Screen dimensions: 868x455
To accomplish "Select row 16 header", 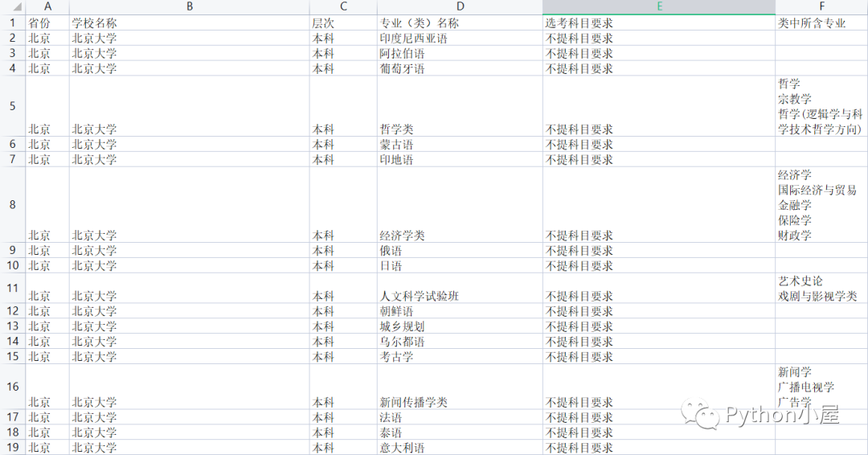I will (x=12, y=387).
